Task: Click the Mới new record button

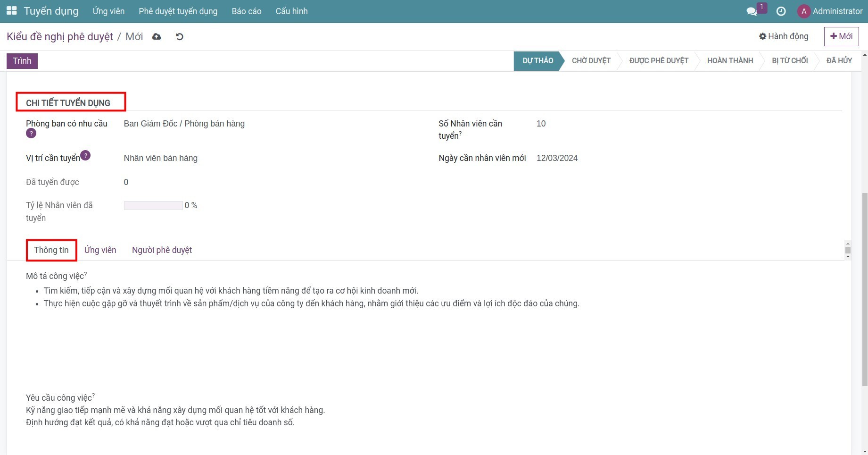Action: pos(841,36)
